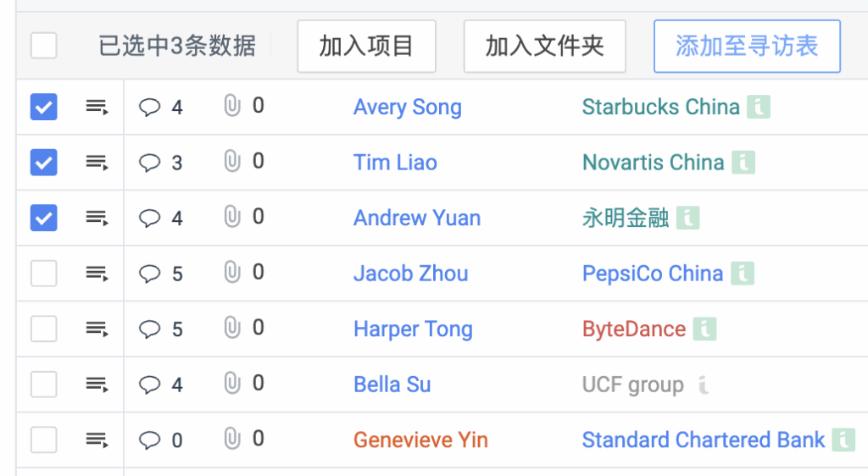Select the Jacob Zhou row checkbox

pos(44,273)
